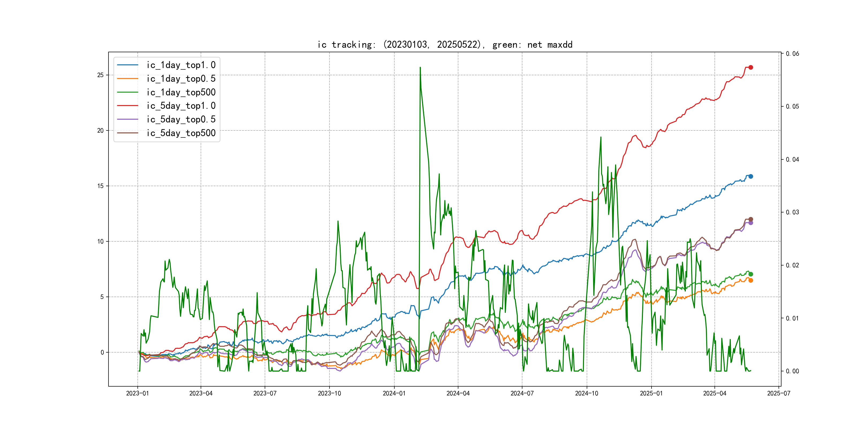Click the purple line swatch in legend
The width and height of the screenshot is (868, 434).
click(x=128, y=119)
